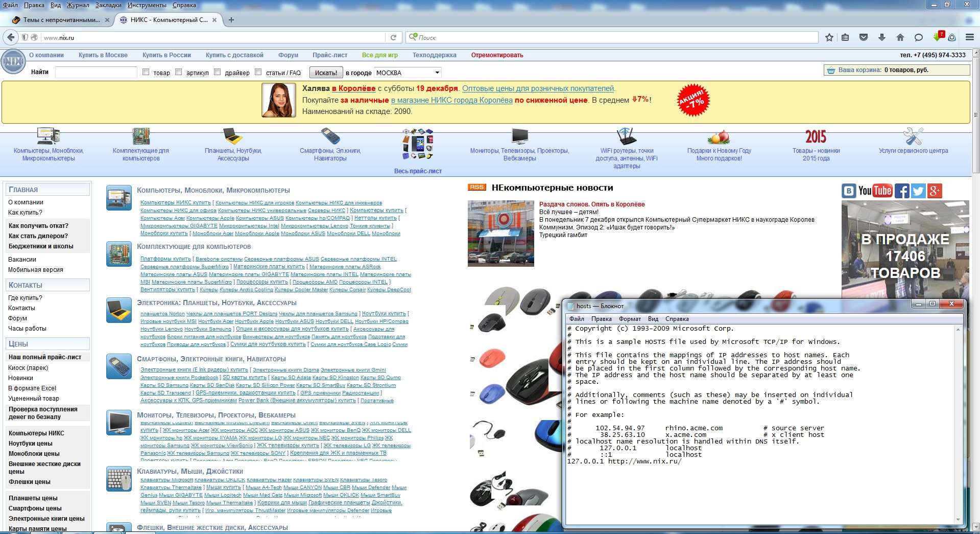Click the motherboard icon for computer components

(x=141, y=136)
